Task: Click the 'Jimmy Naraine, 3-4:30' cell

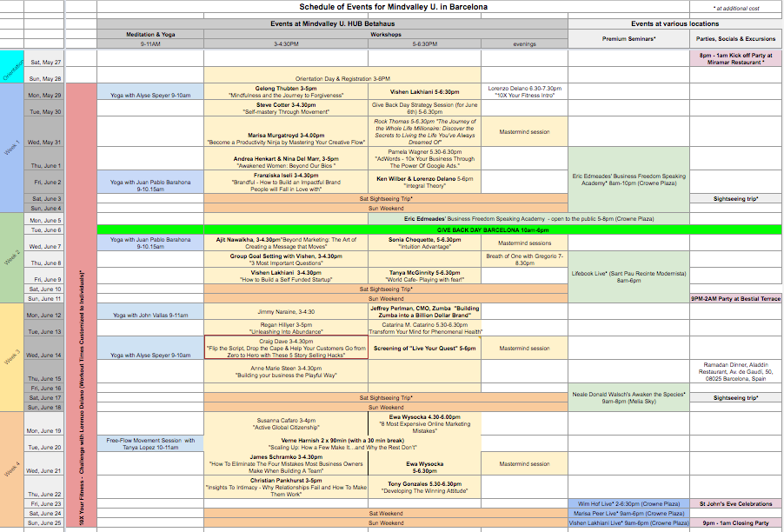Action: (286, 311)
